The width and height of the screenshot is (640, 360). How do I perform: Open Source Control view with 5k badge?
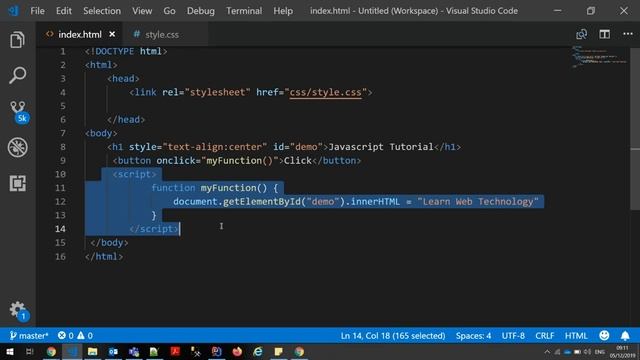pyautogui.click(x=18, y=111)
